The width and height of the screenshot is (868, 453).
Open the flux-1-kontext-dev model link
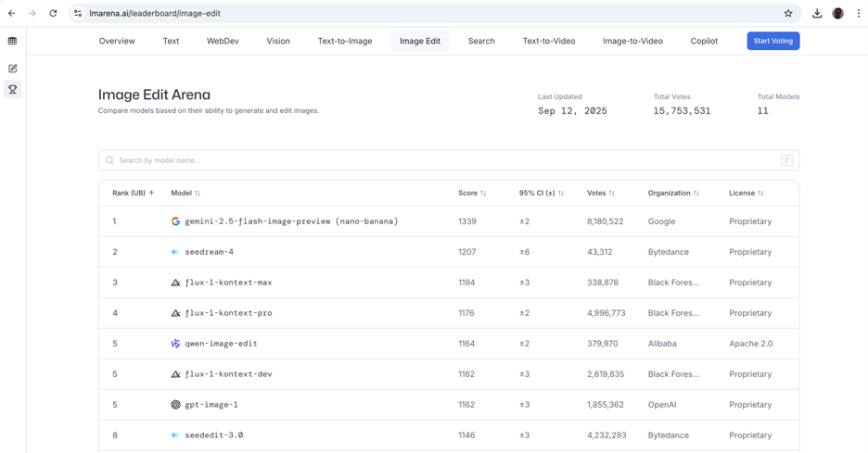[228, 374]
